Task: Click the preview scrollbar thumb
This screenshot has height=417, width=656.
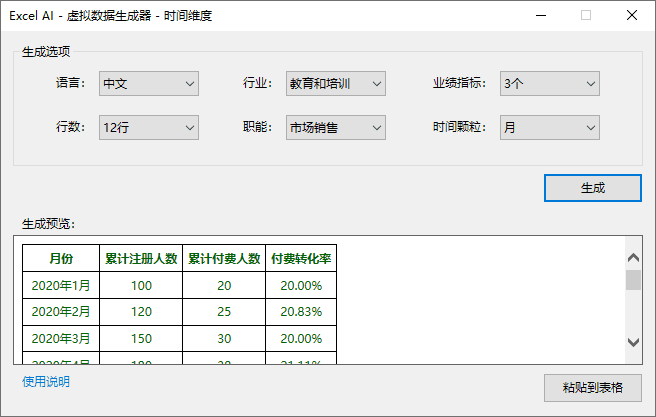Action: pos(633,280)
